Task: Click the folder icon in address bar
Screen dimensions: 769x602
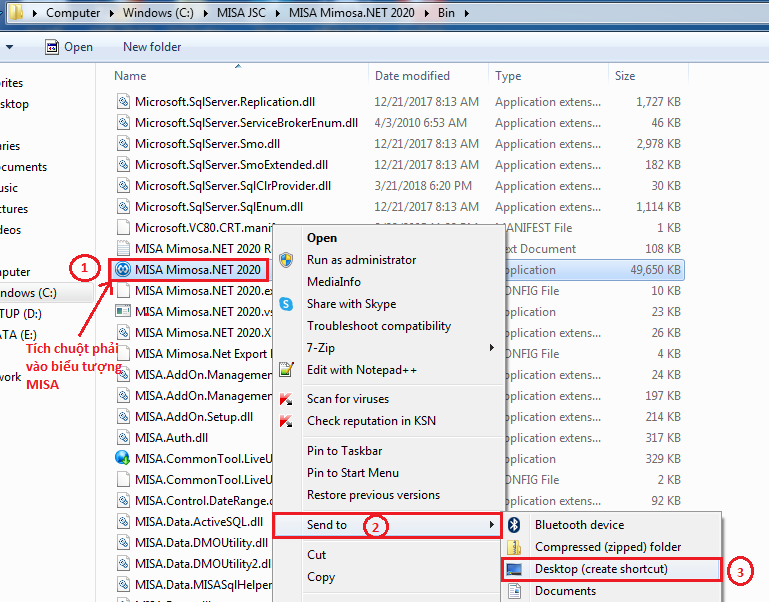Action: point(16,12)
